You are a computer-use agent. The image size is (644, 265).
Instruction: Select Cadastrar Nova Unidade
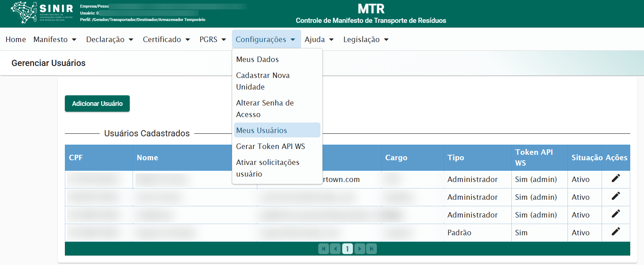tap(277, 81)
